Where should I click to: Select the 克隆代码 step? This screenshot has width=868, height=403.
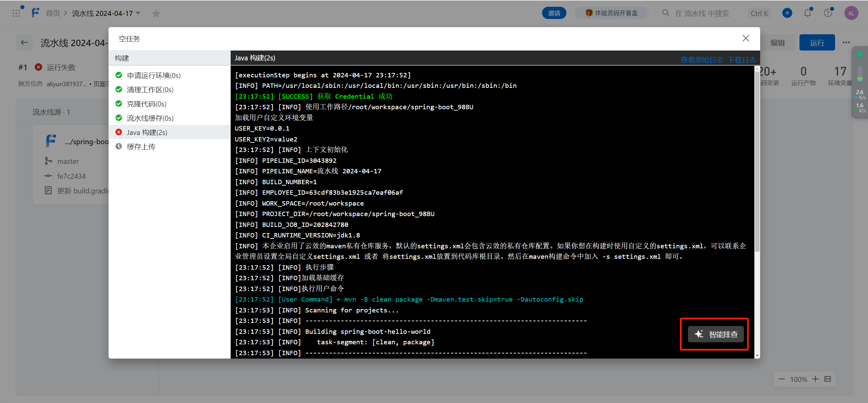coord(146,104)
